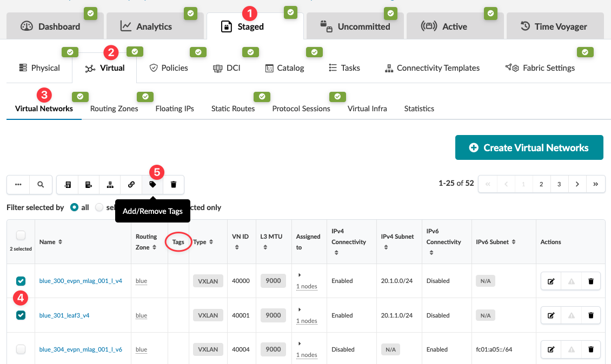This screenshot has width=611, height=364.
Task: Switch to the Active tab
Action: 455,26
